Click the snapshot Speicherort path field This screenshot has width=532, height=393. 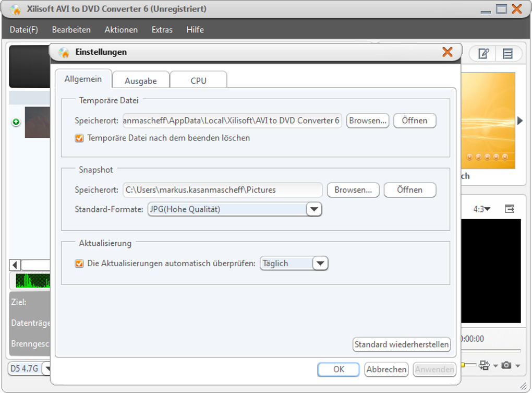(x=223, y=189)
